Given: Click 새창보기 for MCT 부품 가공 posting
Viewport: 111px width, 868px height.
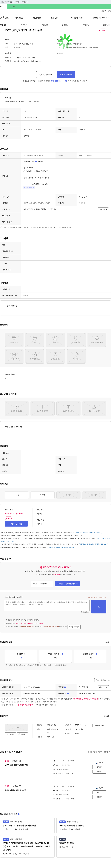Looking at the screenshot, I should [99, 772].
